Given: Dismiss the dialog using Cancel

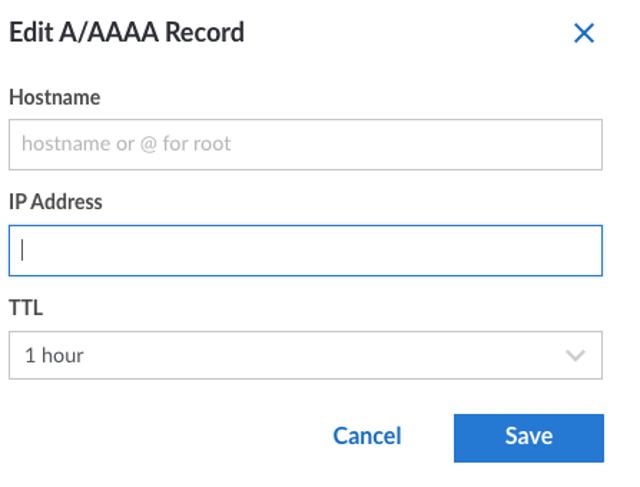Looking at the screenshot, I should tap(367, 436).
